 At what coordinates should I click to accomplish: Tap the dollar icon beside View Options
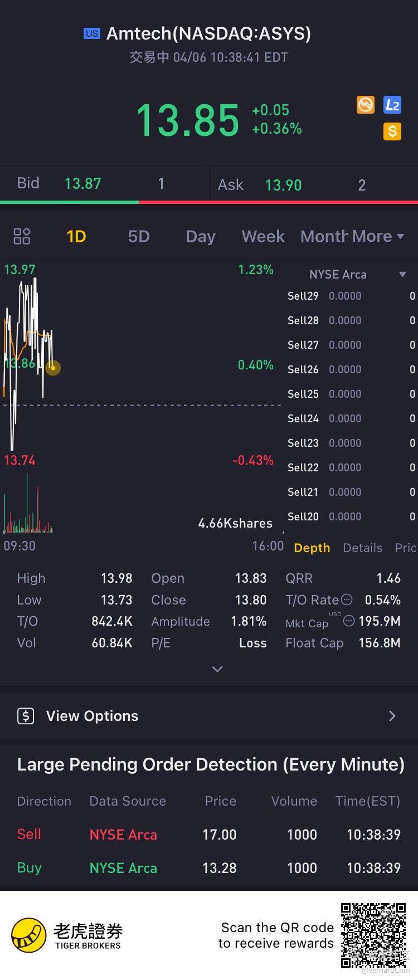pyautogui.click(x=26, y=716)
